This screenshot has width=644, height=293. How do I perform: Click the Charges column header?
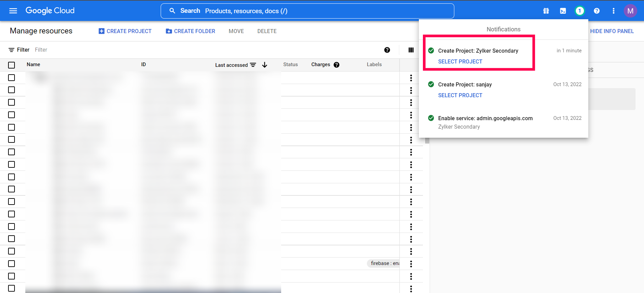321,64
